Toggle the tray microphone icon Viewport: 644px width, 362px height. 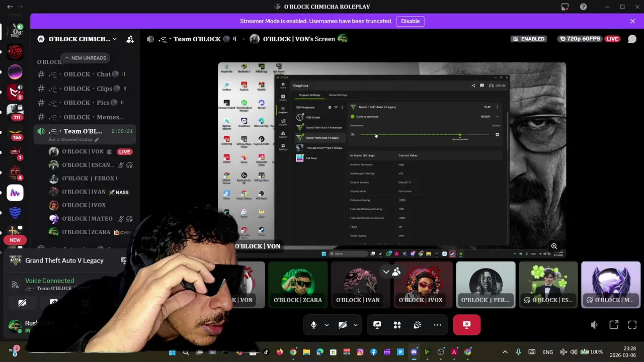point(518,352)
